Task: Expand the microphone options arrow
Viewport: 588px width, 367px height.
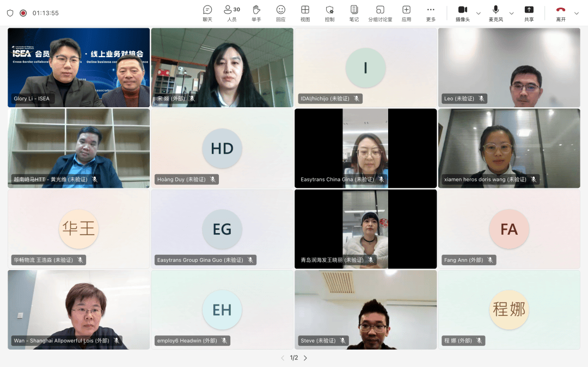Action: pyautogui.click(x=511, y=13)
